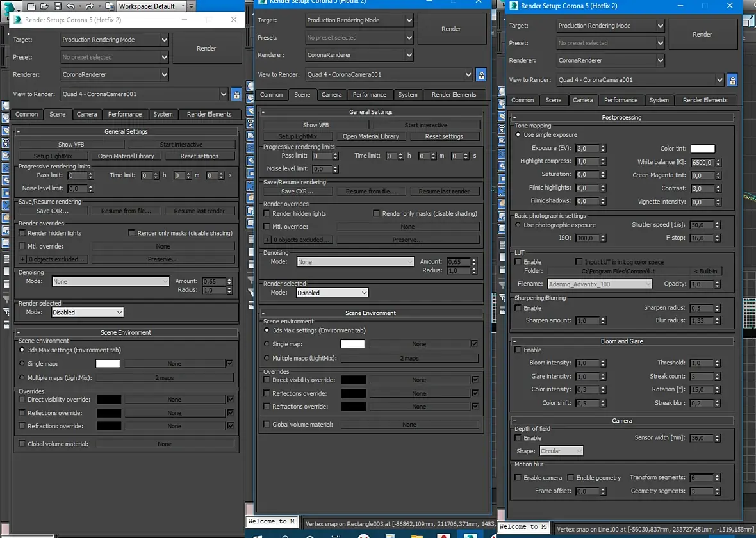Click the New Scene icon in toolbar
This screenshot has width=756, height=538.
[30, 6]
